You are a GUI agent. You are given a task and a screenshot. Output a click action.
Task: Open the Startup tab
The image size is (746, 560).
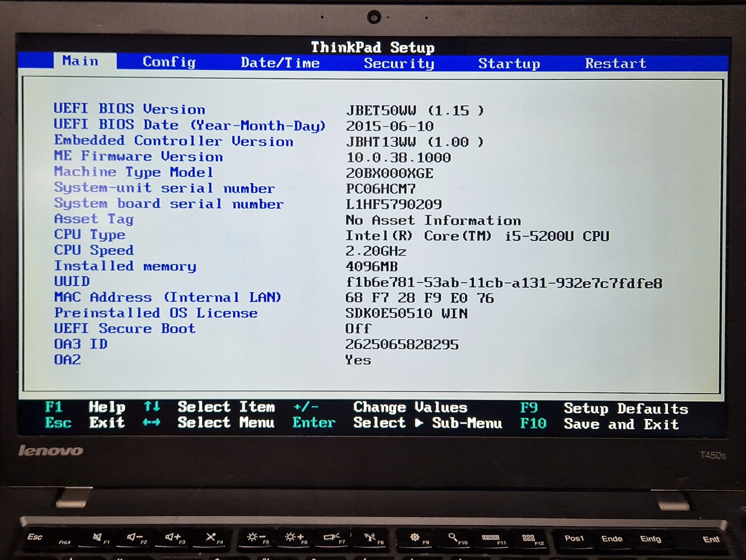tap(509, 64)
